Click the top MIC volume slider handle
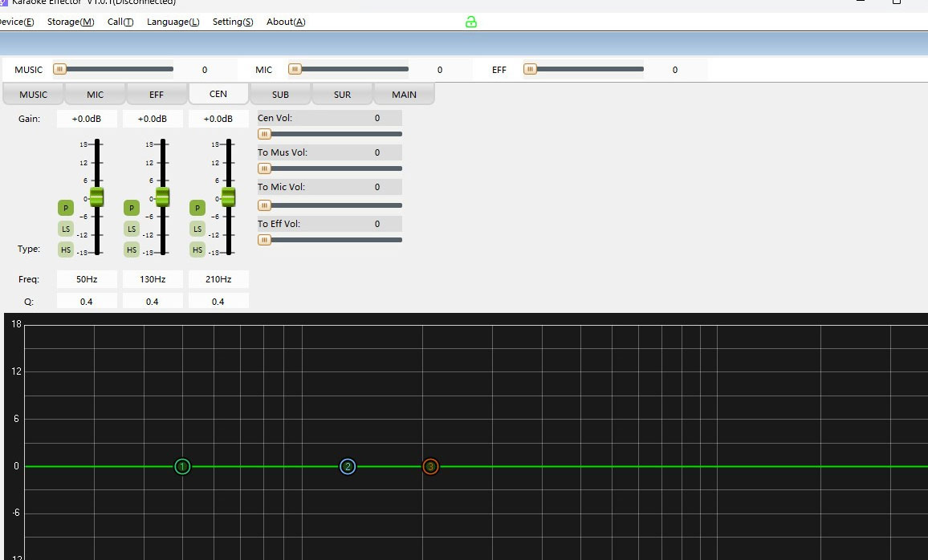 click(x=295, y=69)
